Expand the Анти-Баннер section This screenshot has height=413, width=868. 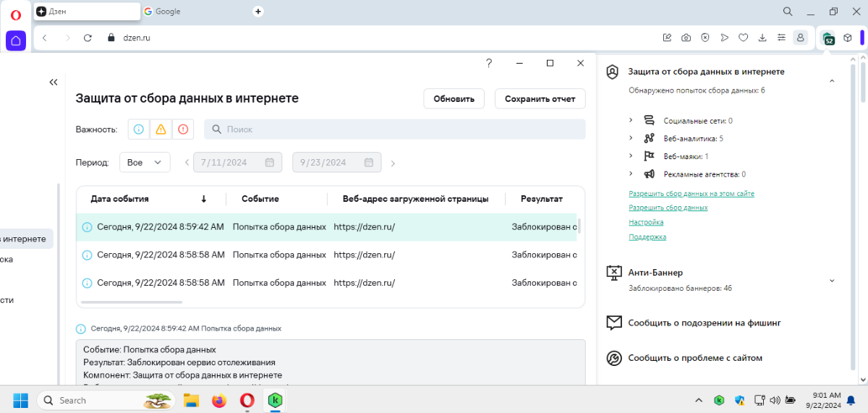coord(832,281)
